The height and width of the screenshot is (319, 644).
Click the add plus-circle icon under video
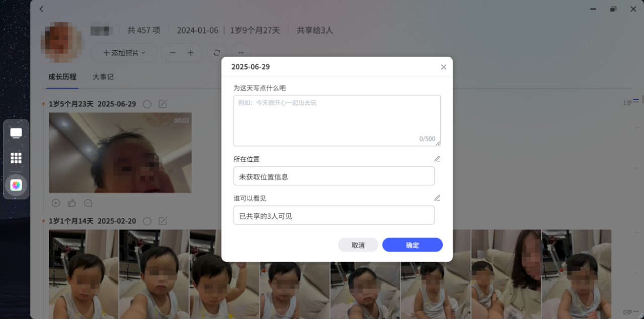[56, 203]
